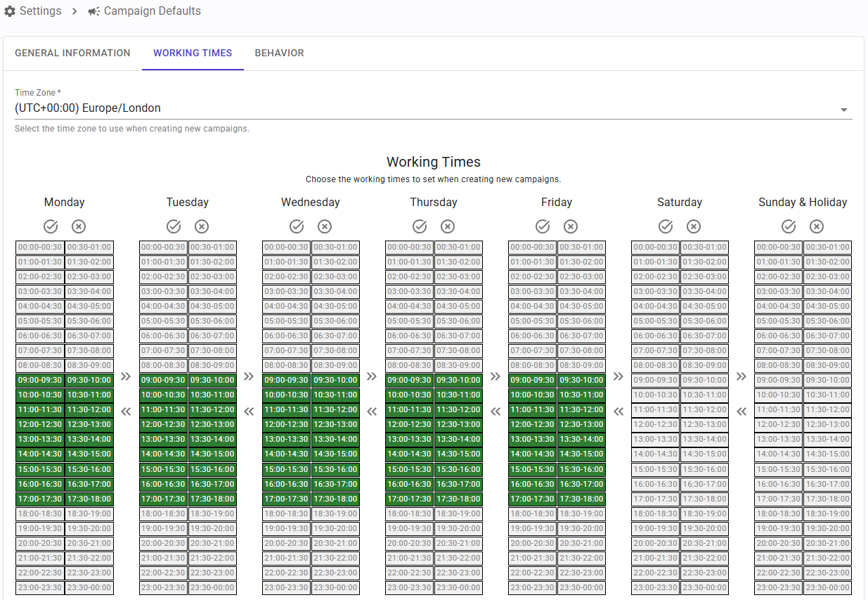868x600 pixels.
Task: Open the Time Zone dropdown
Action: [422, 108]
